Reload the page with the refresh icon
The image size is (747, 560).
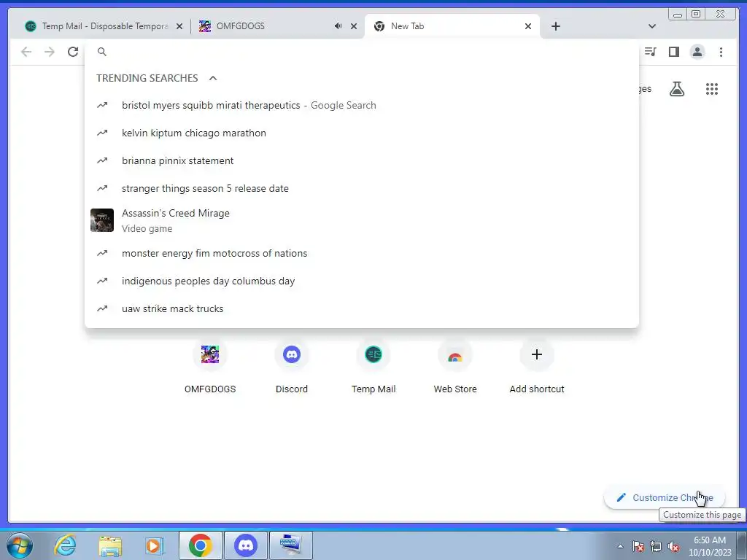73,52
